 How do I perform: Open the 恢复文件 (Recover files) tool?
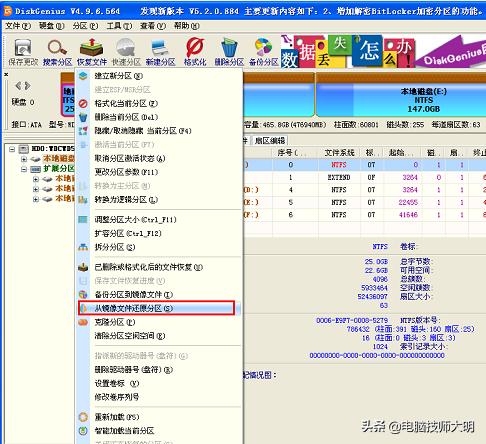[x=92, y=52]
